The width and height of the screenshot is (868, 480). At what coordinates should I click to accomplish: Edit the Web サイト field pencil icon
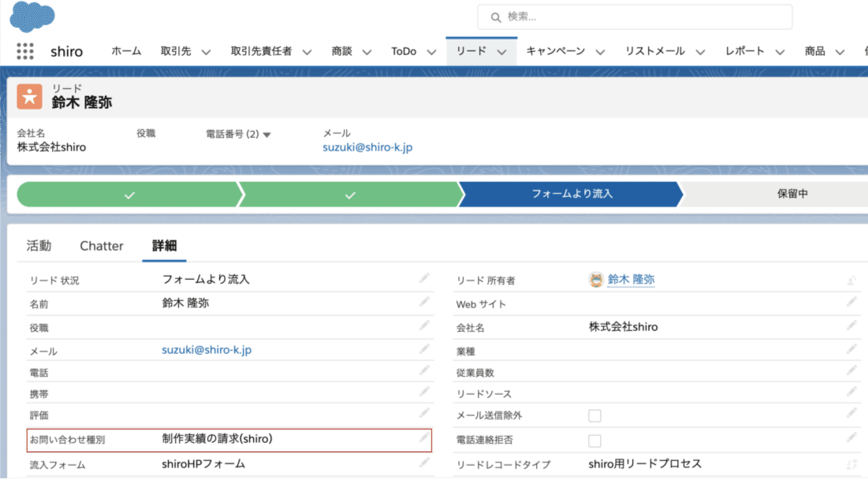[851, 303]
